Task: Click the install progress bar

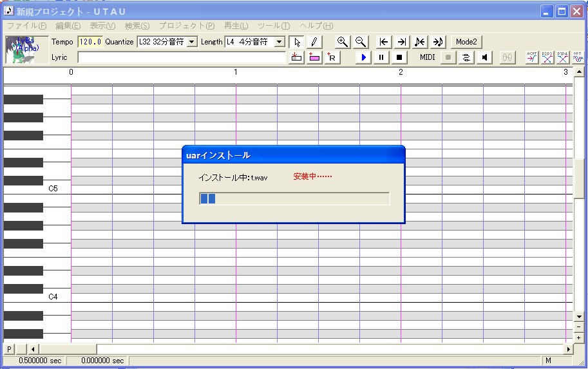Action: (x=294, y=198)
